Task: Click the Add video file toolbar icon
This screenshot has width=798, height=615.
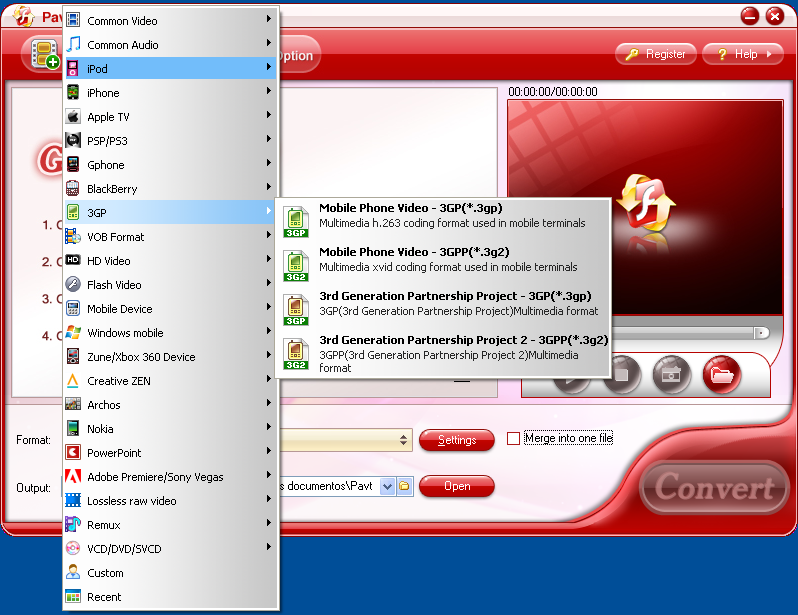Action: tap(45, 54)
